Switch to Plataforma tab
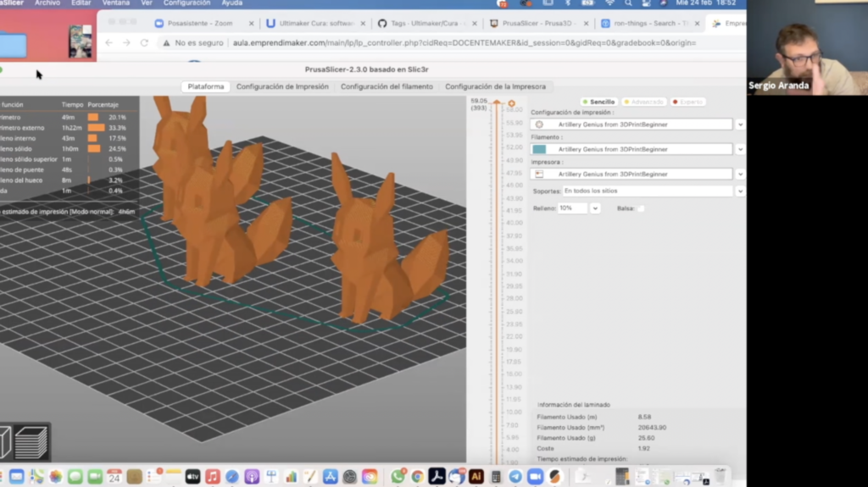The width and height of the screenshot is (868, 487). (x=206, y=86)
